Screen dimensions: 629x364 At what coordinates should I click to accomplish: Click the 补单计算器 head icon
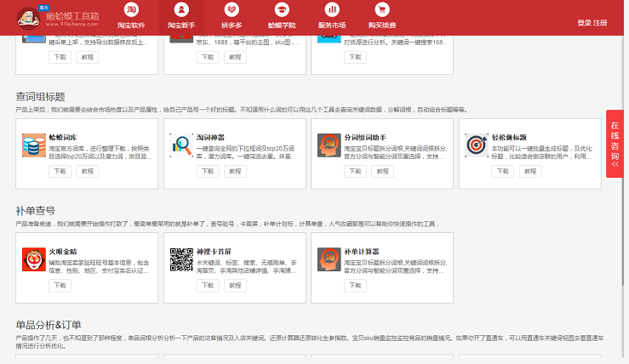(x=329, y=259)
